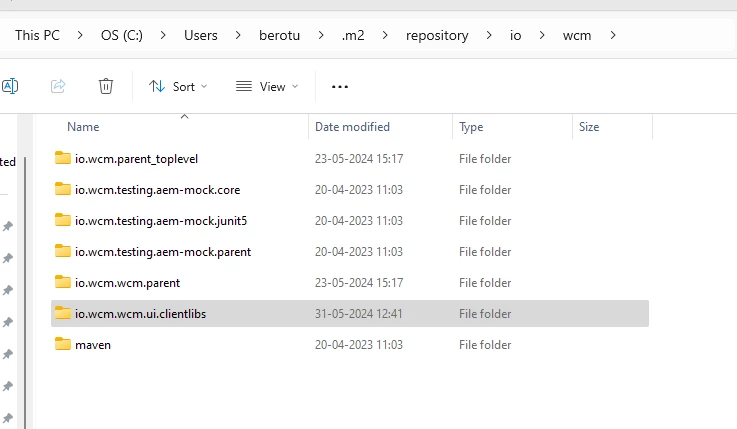
Task: Sort by Date modified column
Action: point(353,127)
